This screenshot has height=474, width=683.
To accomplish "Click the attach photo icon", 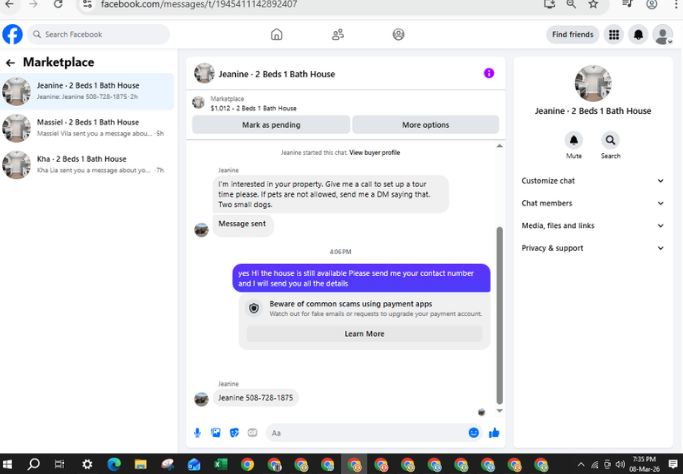I will click(216, 433).
